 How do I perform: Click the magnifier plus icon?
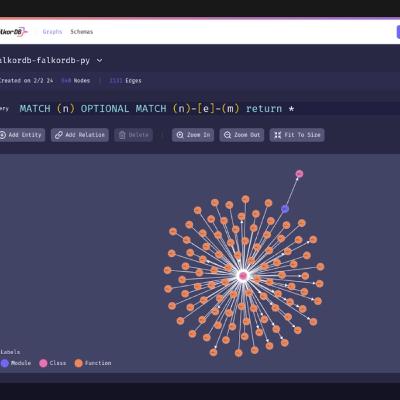click(180, 135)
